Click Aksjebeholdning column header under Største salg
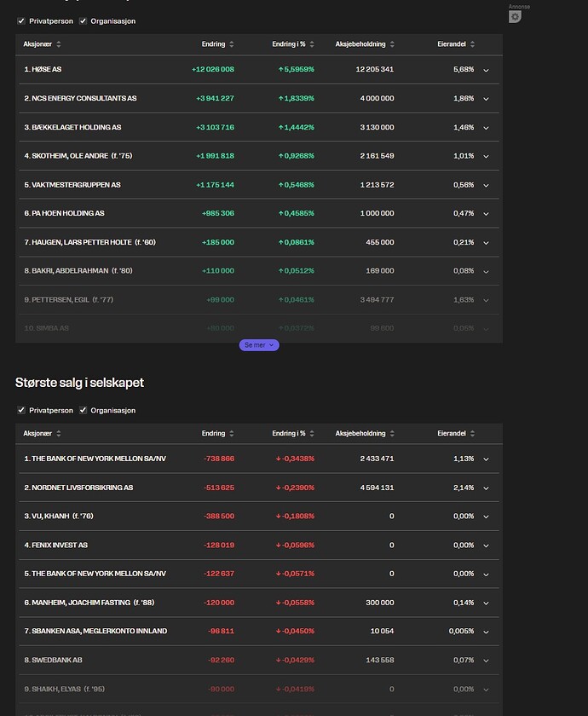 360,434
